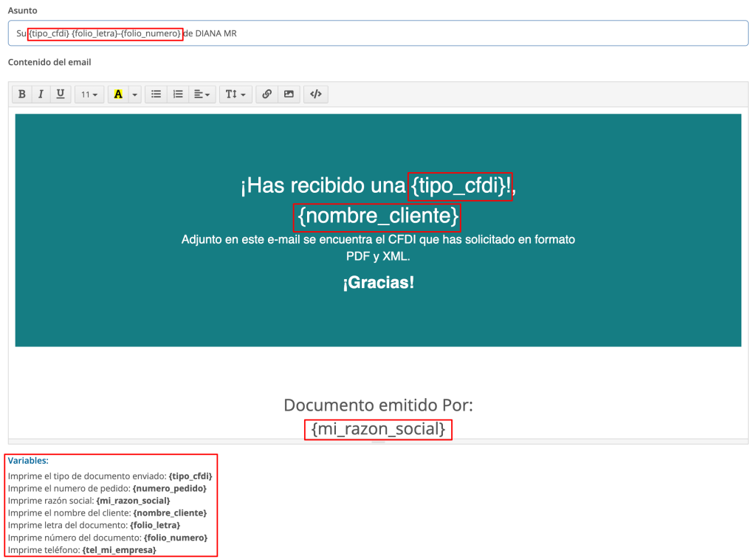Insert an unordered bullet list

[x=156, y=95]
